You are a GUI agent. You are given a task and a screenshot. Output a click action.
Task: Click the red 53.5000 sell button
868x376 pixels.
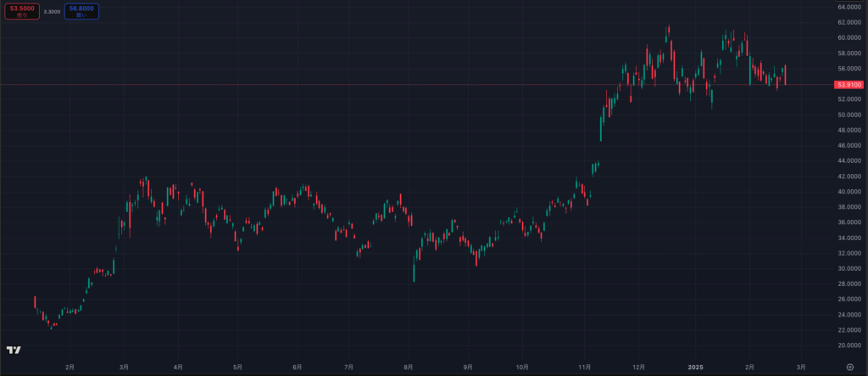pos(22,11)
